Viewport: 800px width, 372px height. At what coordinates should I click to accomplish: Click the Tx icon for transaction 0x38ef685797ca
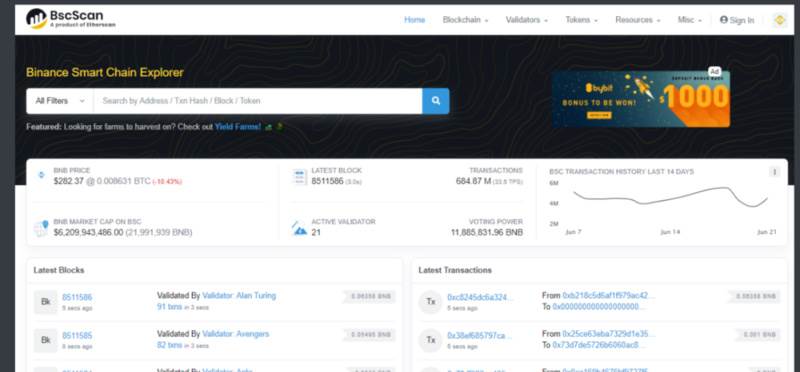click(x=431, y=340)
